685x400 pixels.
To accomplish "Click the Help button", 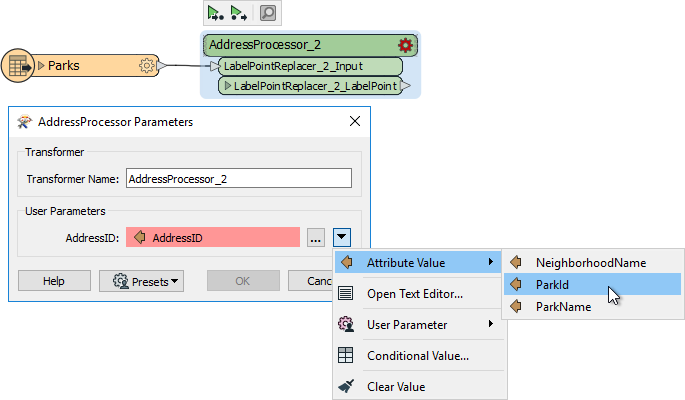I will click(x=54, y=281).
